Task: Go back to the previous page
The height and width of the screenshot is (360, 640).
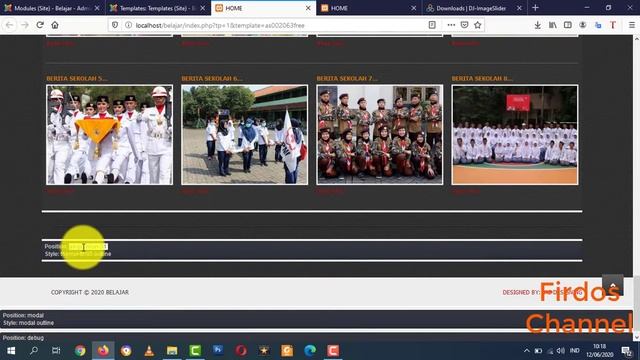Action: tap(10, 25)
